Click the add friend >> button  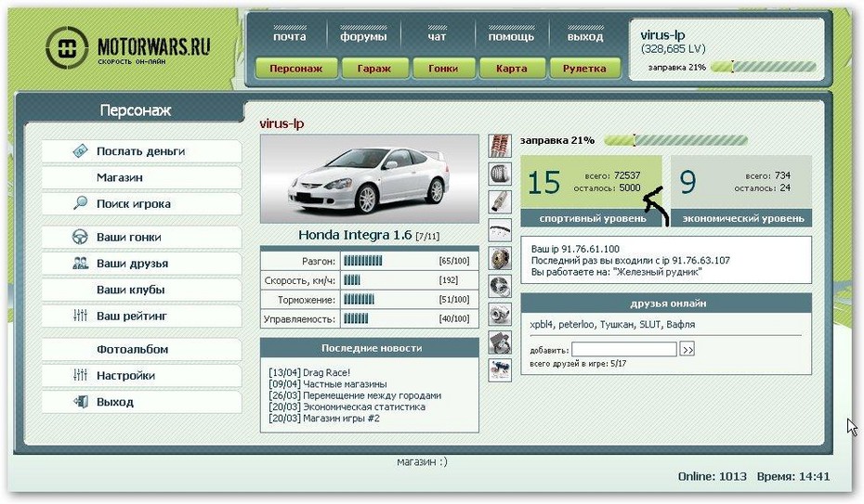point(687,349)
